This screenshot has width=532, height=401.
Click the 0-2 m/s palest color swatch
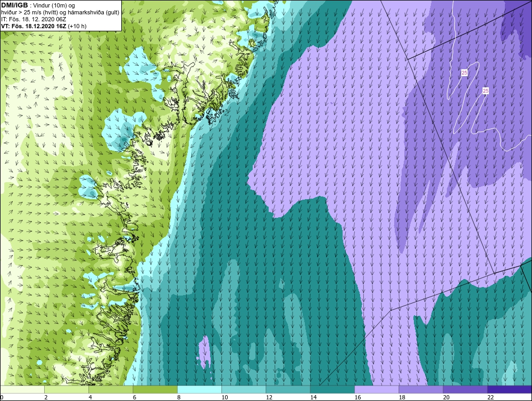click(x=22, y=389)
